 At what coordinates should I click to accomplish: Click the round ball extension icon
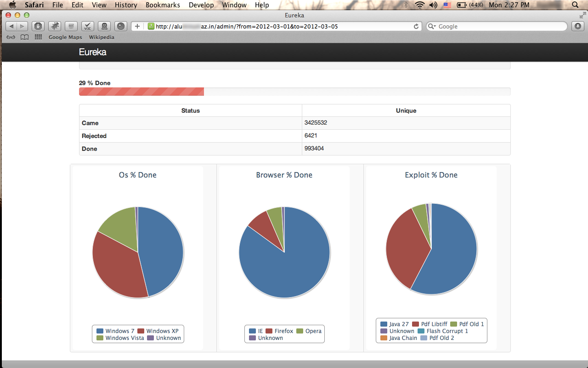[x=120, y=26]
